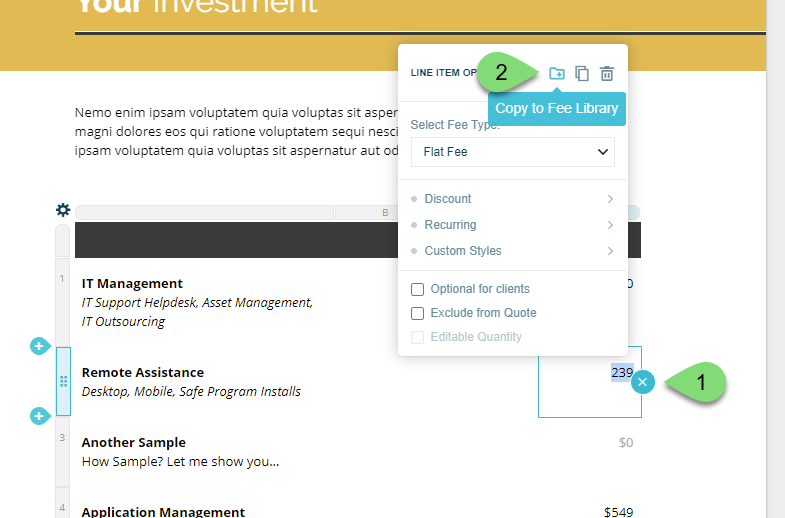
Task: Add row above Remote Assistance with plus
Action: point(39,346)
